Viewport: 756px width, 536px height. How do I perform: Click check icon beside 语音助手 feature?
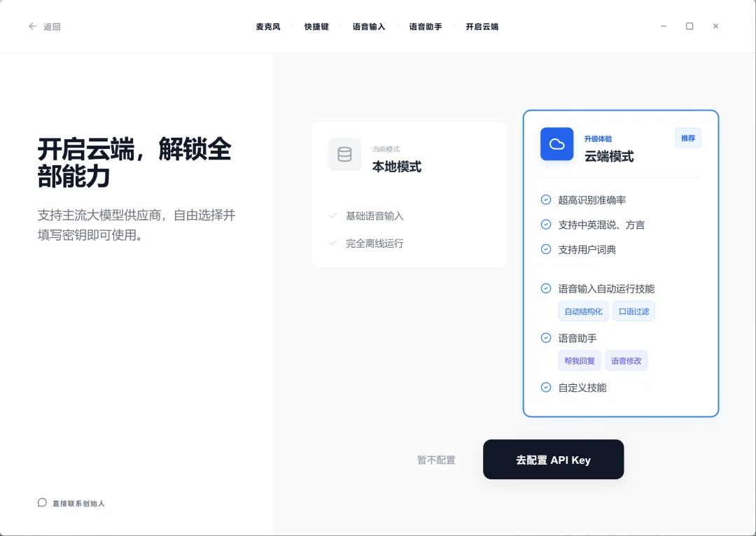(x=546, y=338)
